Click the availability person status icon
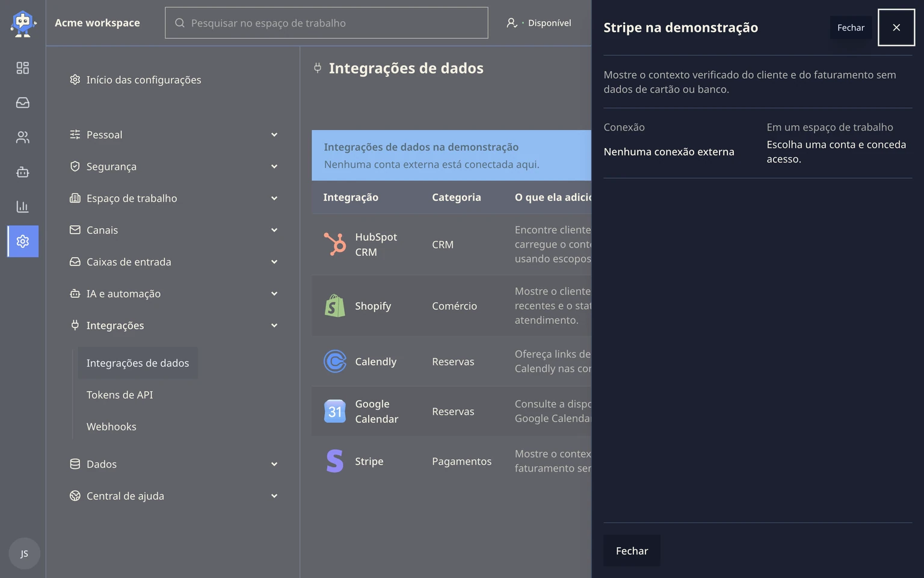This screenshot has height=578, width=924. coord(512,23)
